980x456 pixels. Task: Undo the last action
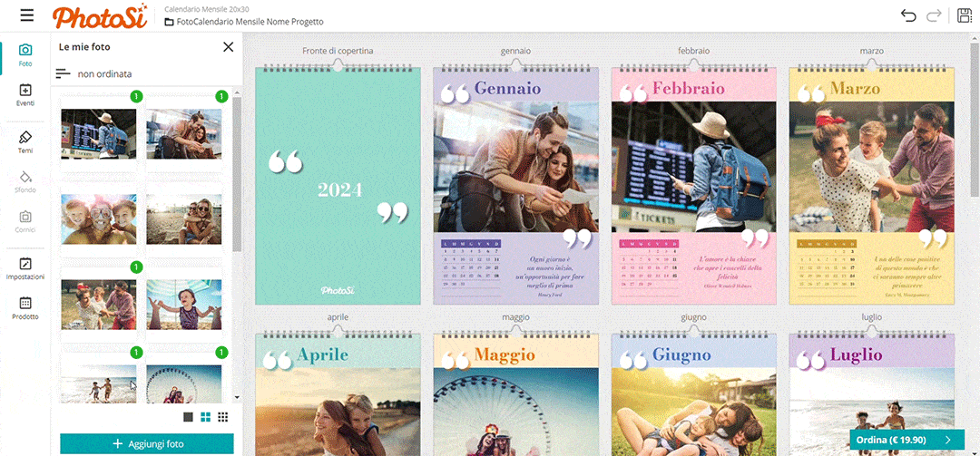(908, 15)
